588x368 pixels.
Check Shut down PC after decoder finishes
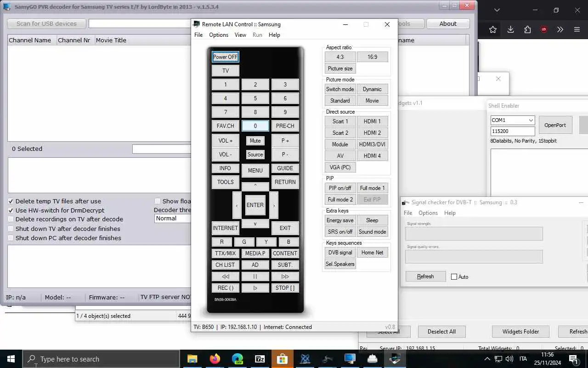[11, 238]
